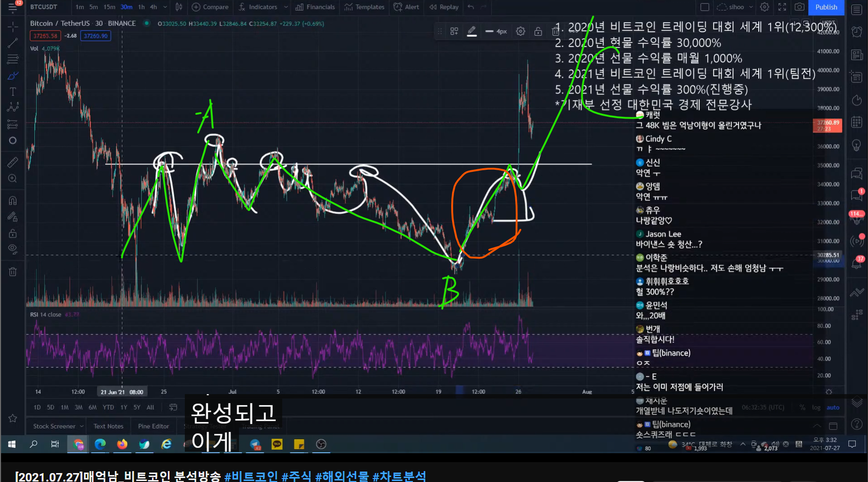Open KakaoTalk from the taskbar
This screenshot has width=868, height=482.
tap(277, 444)
